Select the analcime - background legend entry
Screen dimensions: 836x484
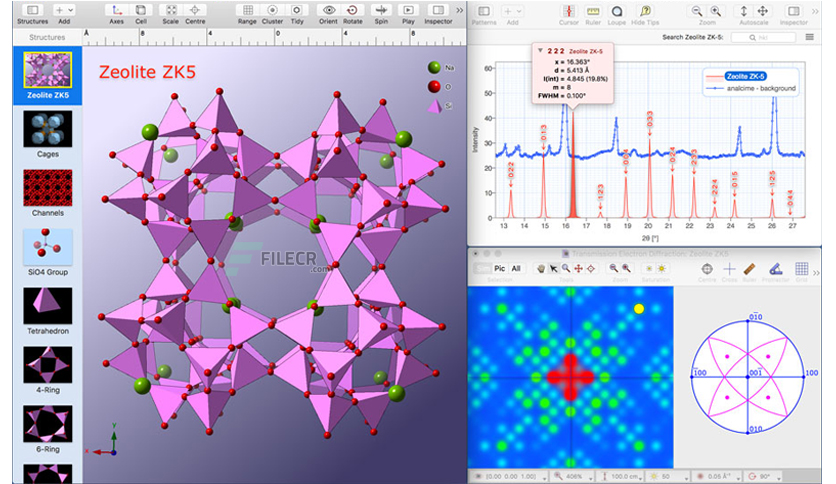pyautogui.click(x=761, y=88)
